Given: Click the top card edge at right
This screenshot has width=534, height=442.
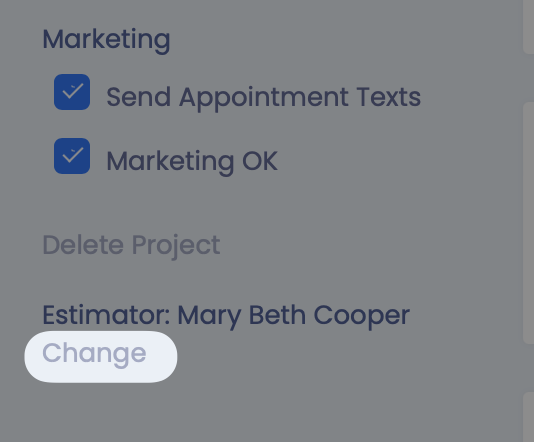Looking at the screenshot, I should (x=529, y=27).
